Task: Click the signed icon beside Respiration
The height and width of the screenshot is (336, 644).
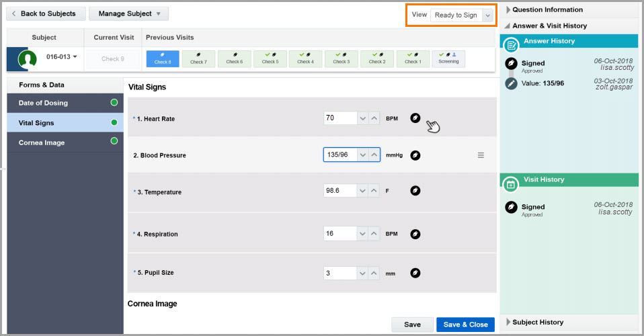Action: (x=415, y=234)
